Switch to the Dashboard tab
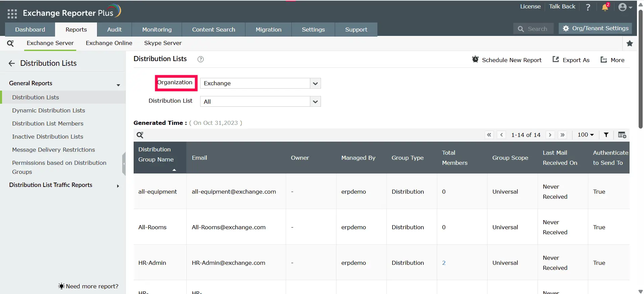Screen dimensions: 644x294 [x=30, y=30]
